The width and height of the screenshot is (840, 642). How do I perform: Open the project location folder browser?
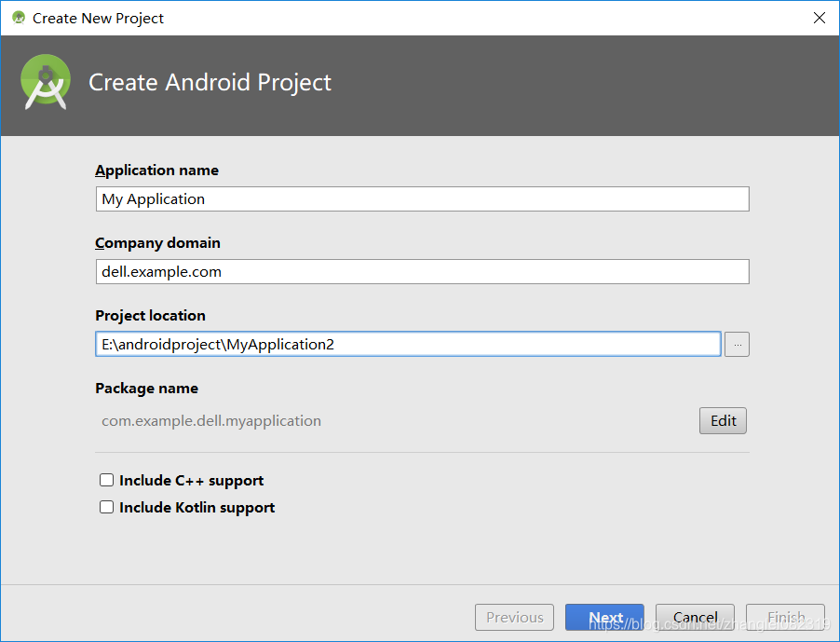[x=736, y=344]
